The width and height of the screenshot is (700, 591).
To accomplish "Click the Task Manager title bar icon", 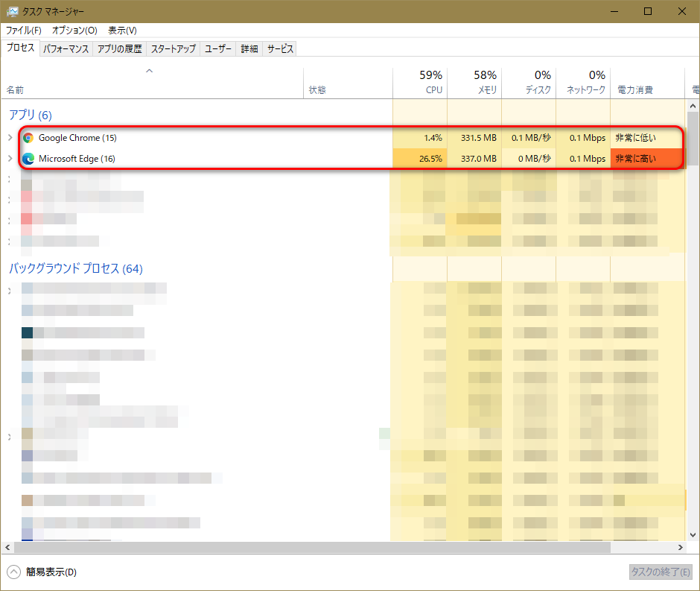I will coord(13,11).
